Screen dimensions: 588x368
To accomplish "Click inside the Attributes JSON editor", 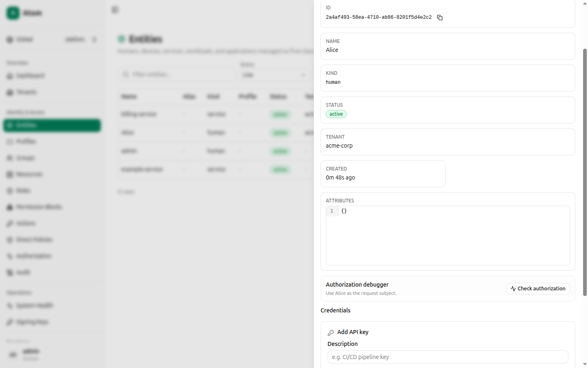I will coord(448,236).
